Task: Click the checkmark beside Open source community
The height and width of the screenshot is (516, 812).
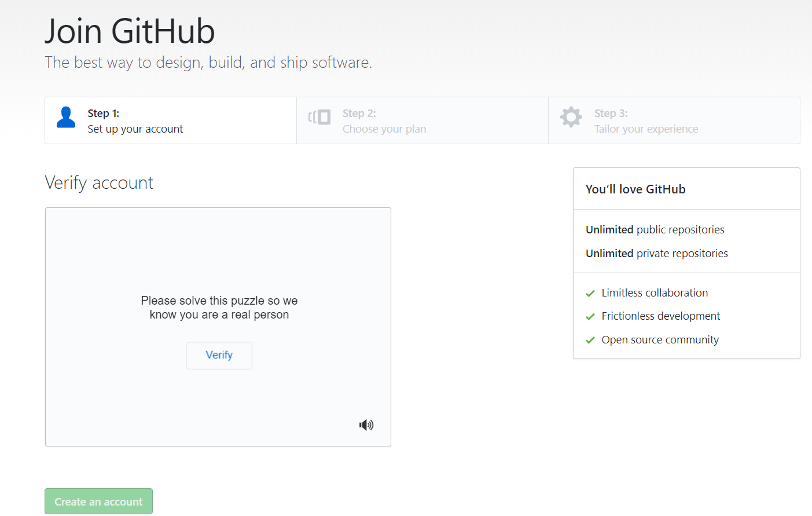Action: (590, 341)
